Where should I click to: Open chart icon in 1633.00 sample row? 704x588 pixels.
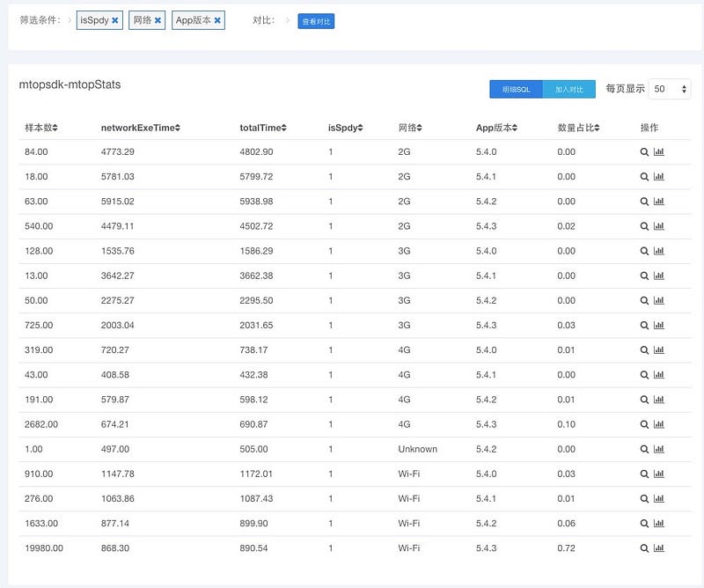[x=658, y=523]
